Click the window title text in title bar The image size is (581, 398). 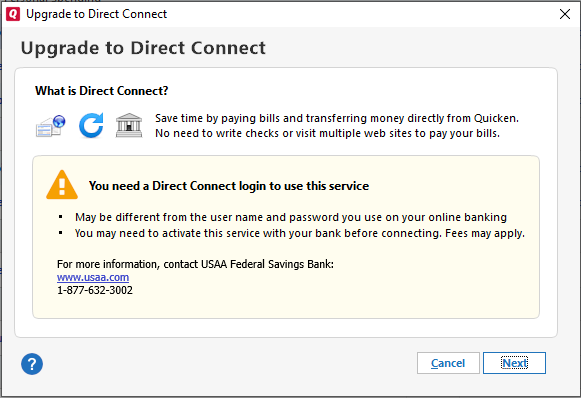96,14
